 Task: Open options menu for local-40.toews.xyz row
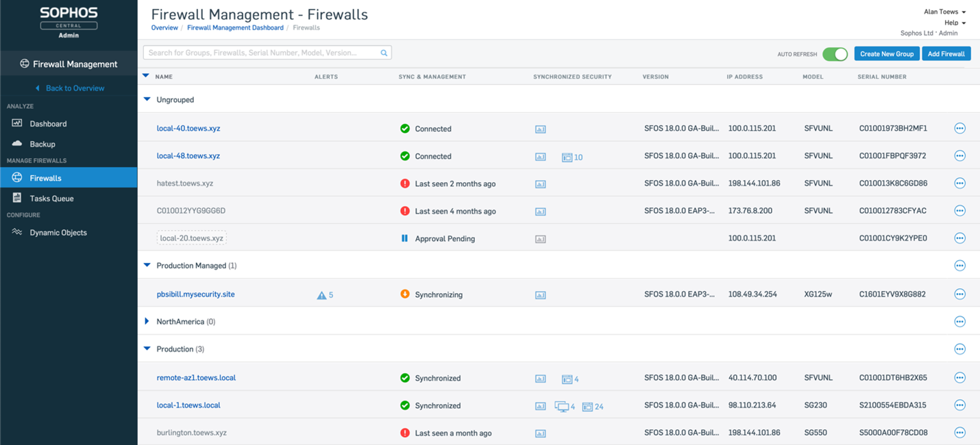tap(959, 129)
